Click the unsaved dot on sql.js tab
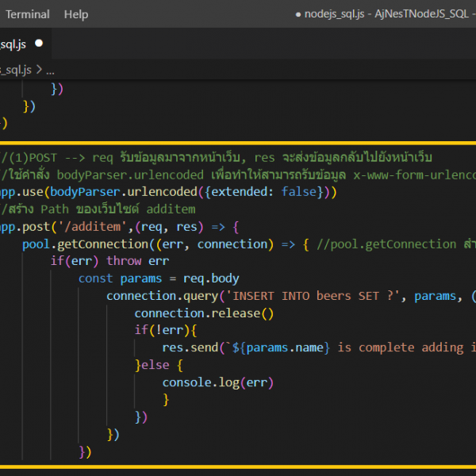The width and height of the screenshot is (476, 476). coord(39,44)
